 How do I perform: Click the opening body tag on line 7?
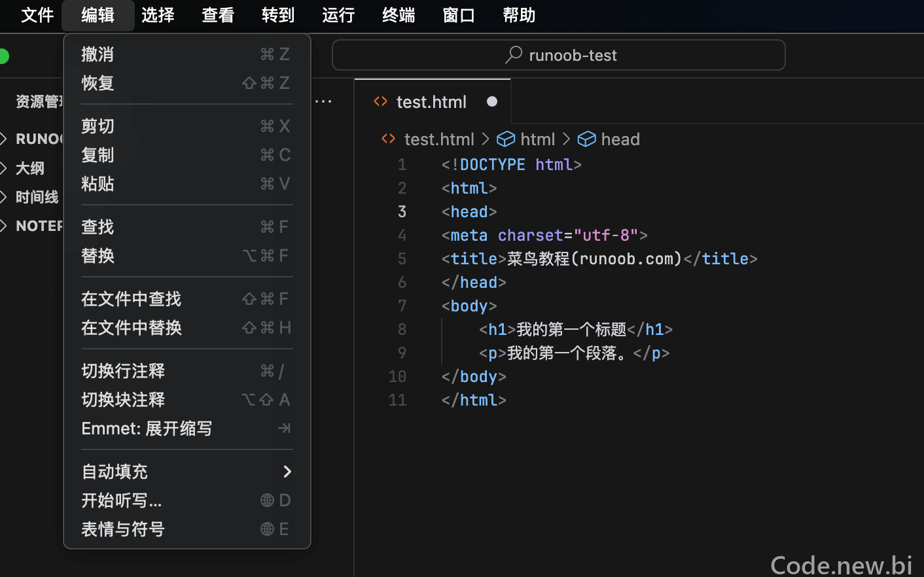(469, 306)
